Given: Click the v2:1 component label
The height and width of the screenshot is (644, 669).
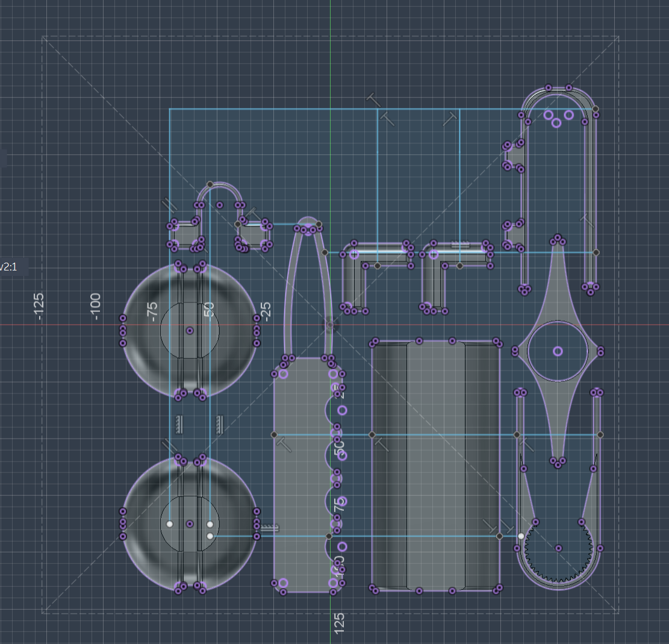Looking at the screenshot, I should pos(8,267).
